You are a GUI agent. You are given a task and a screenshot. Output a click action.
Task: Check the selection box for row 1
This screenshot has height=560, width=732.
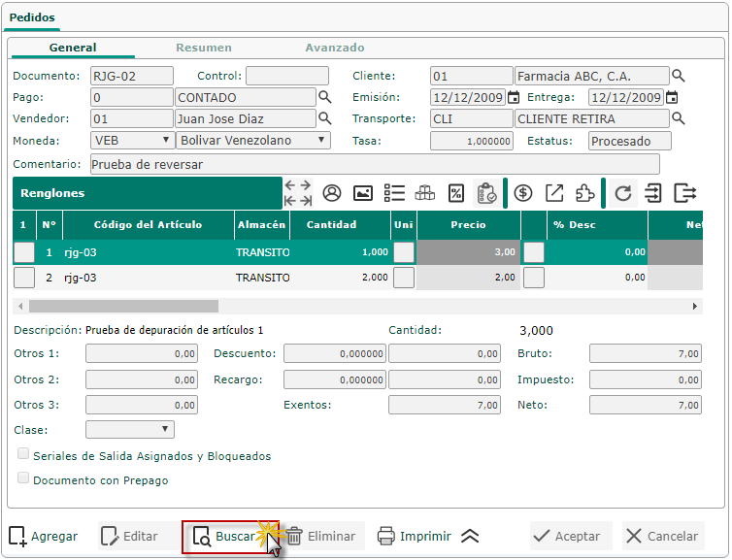23,252
